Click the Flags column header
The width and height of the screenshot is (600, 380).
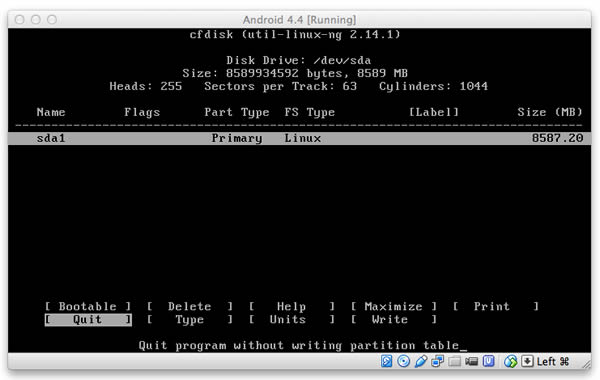click(x=142, y=112)
